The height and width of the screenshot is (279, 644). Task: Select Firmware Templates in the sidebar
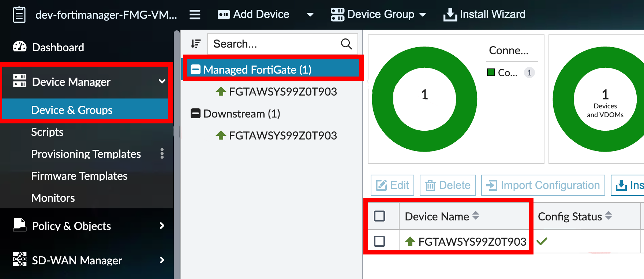pyautogui.click(x=79, y=176)
